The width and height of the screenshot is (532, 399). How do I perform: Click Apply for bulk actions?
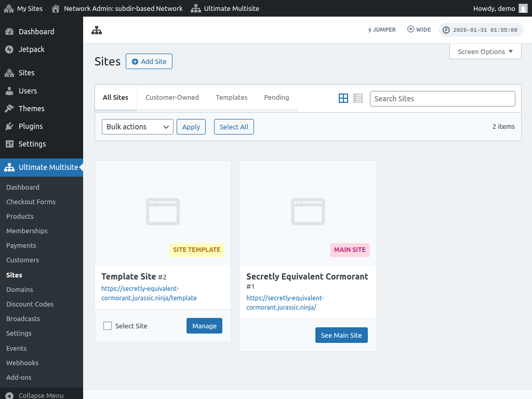(191, 127)
